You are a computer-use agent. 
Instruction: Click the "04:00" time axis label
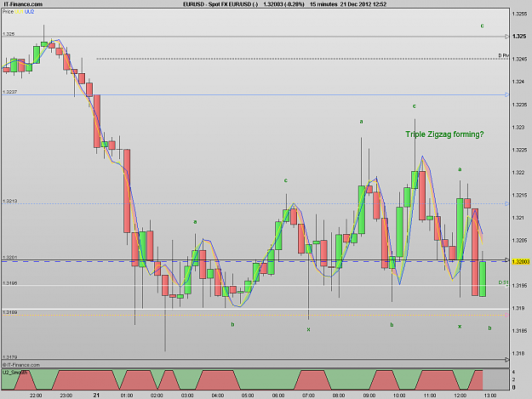(218, 396)
